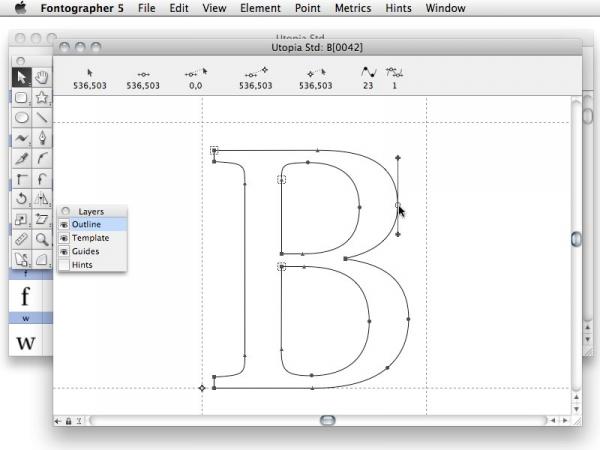Click the point count curve icon above 23

click(368, 72)
